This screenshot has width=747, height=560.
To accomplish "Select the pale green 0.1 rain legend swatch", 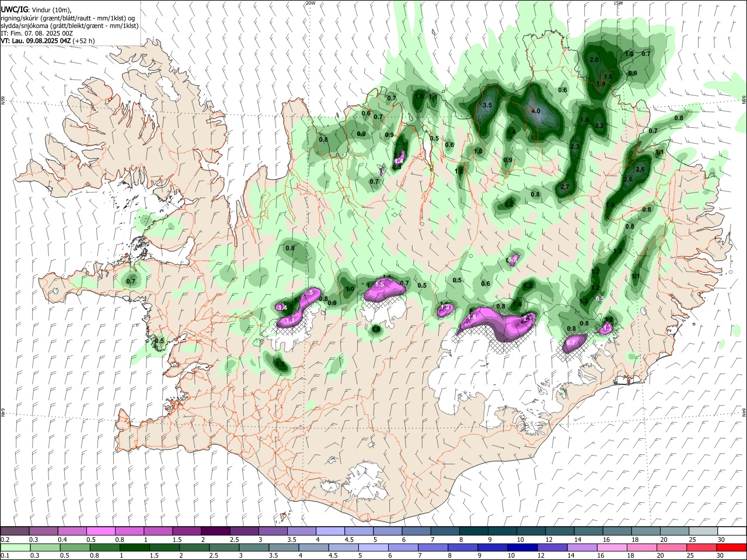I will 16,547.
